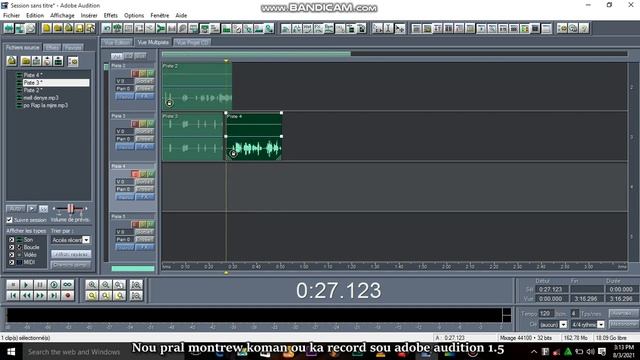Toggle the Vidéo type checkbox
The width and height of the screenshot is (640, 360).
pos(11,255)
